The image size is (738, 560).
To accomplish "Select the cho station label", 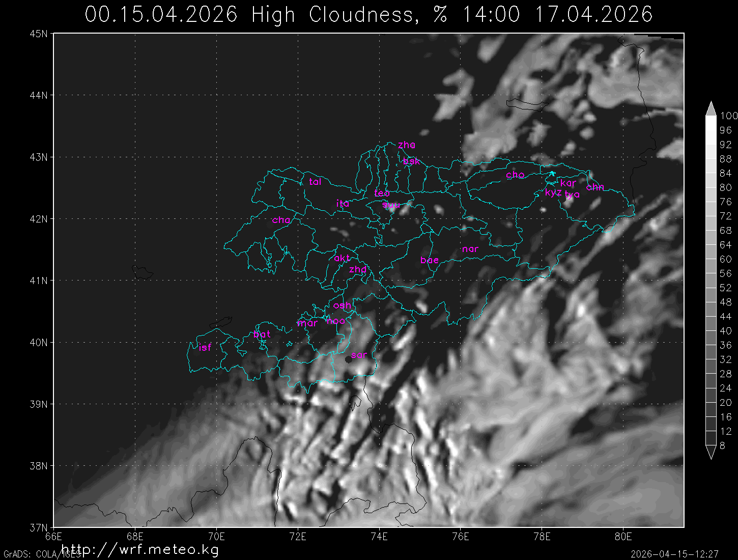I will 515,175.
